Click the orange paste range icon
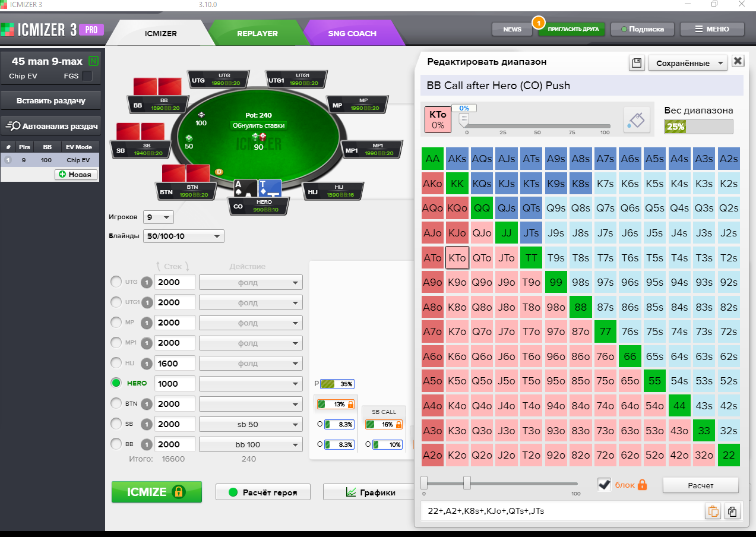This screenshot has height=537, width=756. [713, 511]
